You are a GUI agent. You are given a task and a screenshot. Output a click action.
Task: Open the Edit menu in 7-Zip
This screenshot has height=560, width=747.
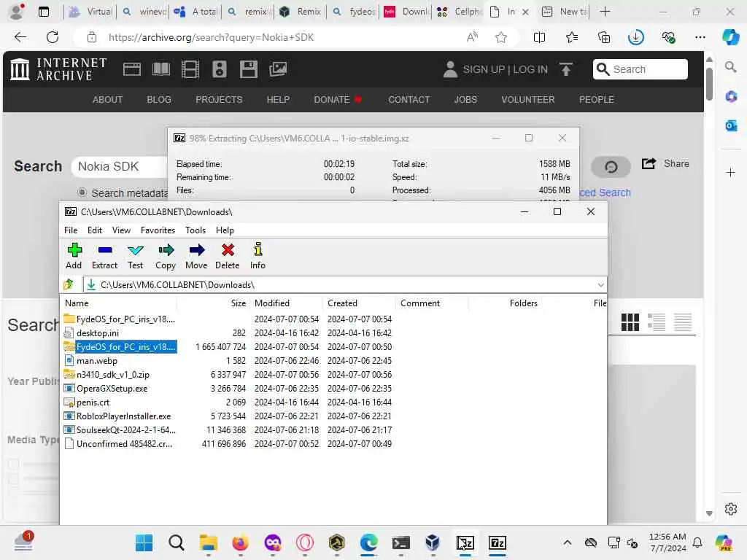point(95,230)
